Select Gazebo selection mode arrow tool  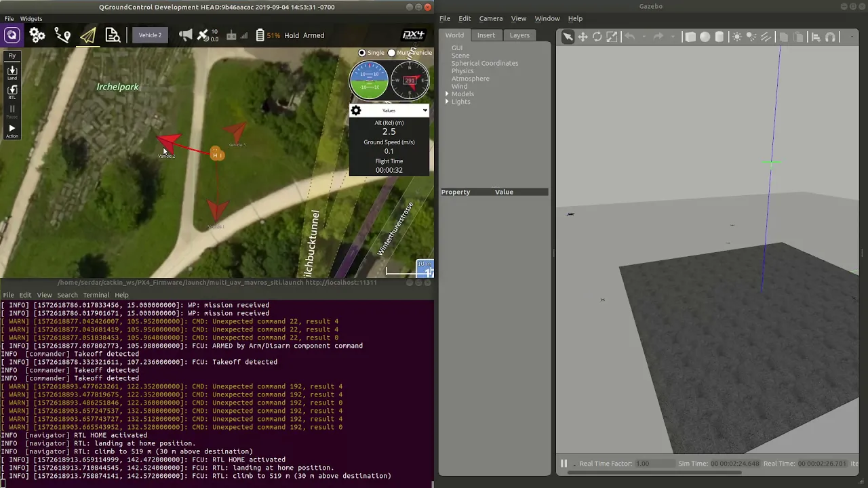point(568,37)
